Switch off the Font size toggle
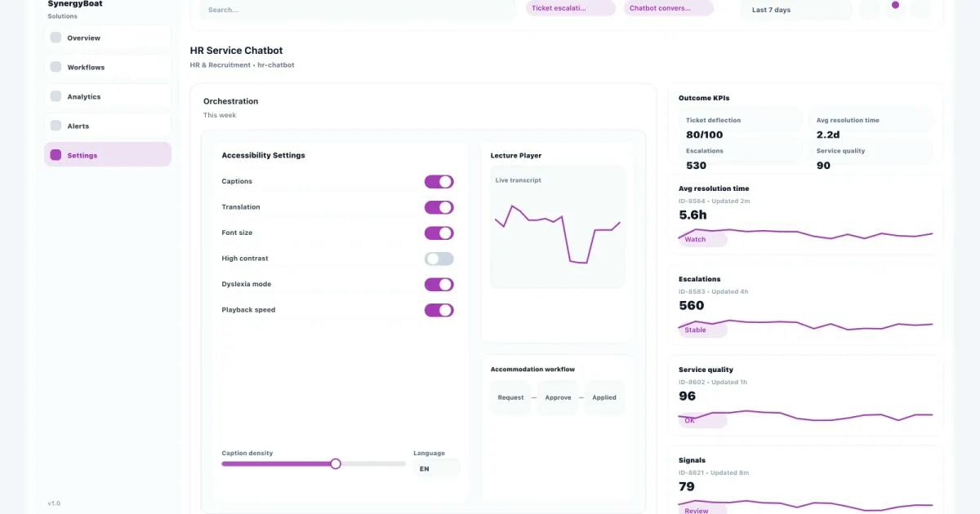Screen dimensions: 980x514 coord(439,233)
